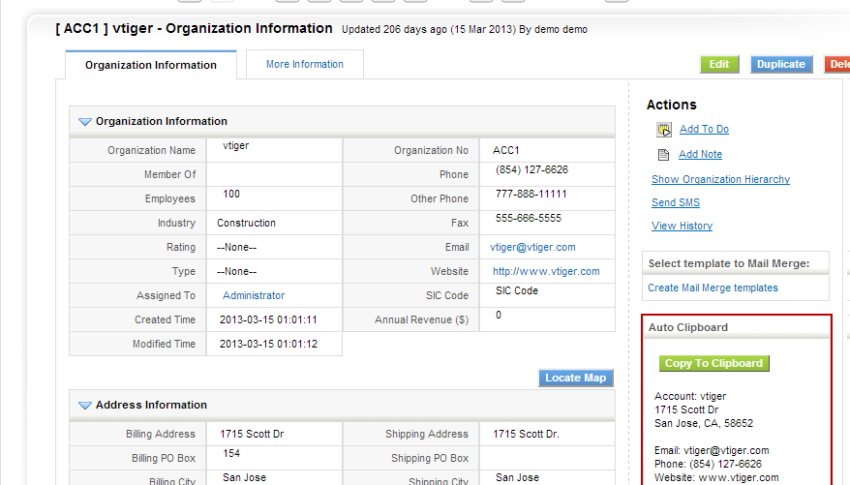The height and width of the screenshot is (485, 850).
Task: Click the Other Phone value 777-888-11111
Action: click(x=531, y=194)
